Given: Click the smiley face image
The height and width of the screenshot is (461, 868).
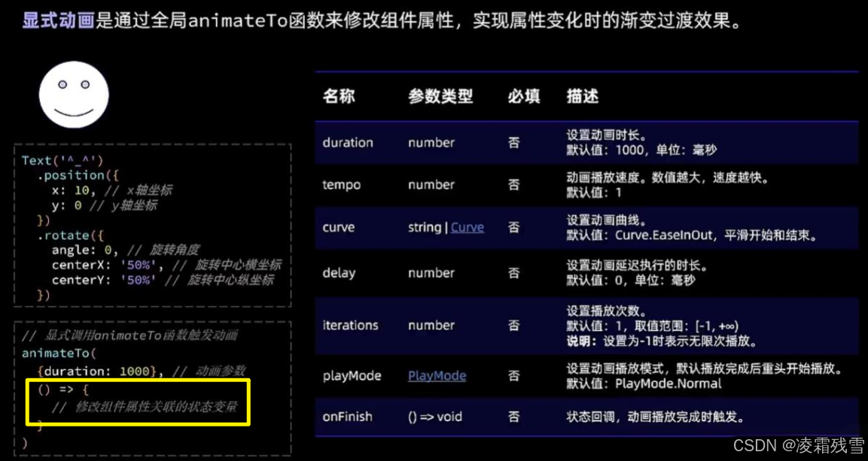Looking at the screenshot, I should coord(74,95).
